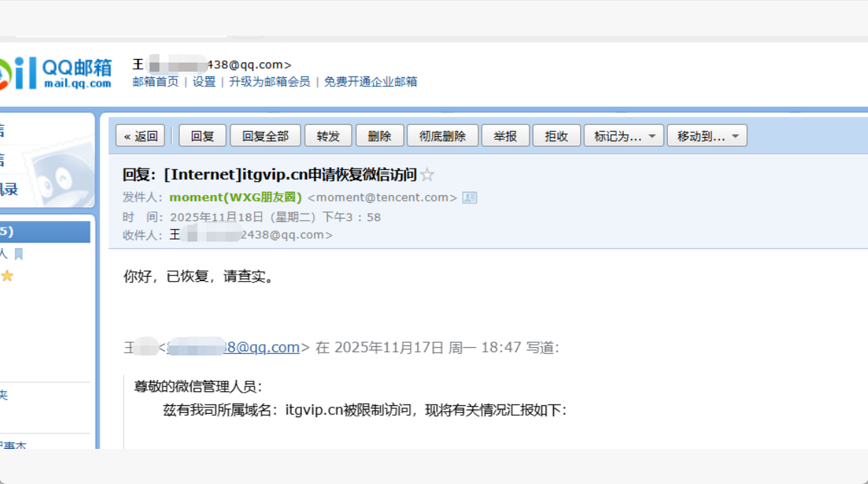Go back with 返回 button
This screenshot has width=868, height=484.
click(141, 136)
